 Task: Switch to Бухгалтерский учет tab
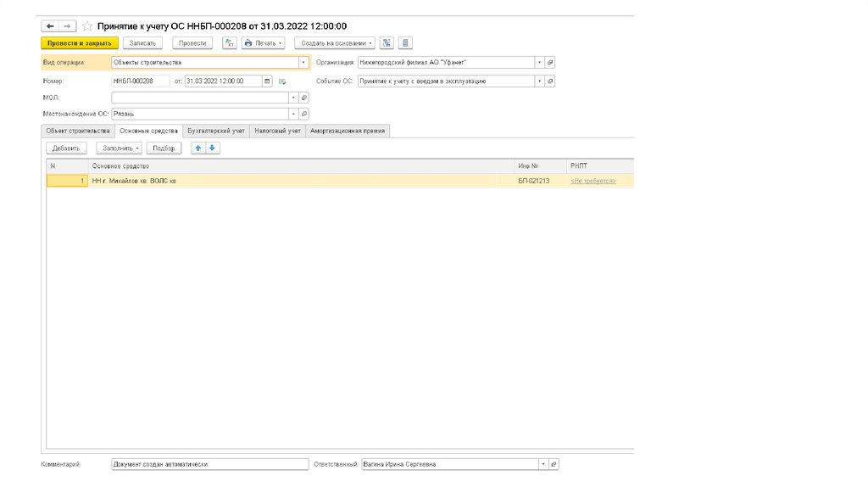coord(216,131)
